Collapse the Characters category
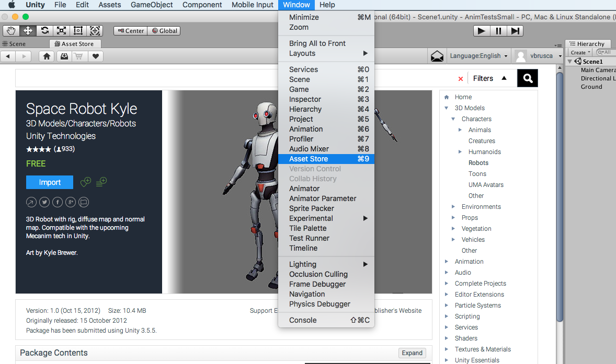Screen dimensions: 616x364 [x=453, y=119]
